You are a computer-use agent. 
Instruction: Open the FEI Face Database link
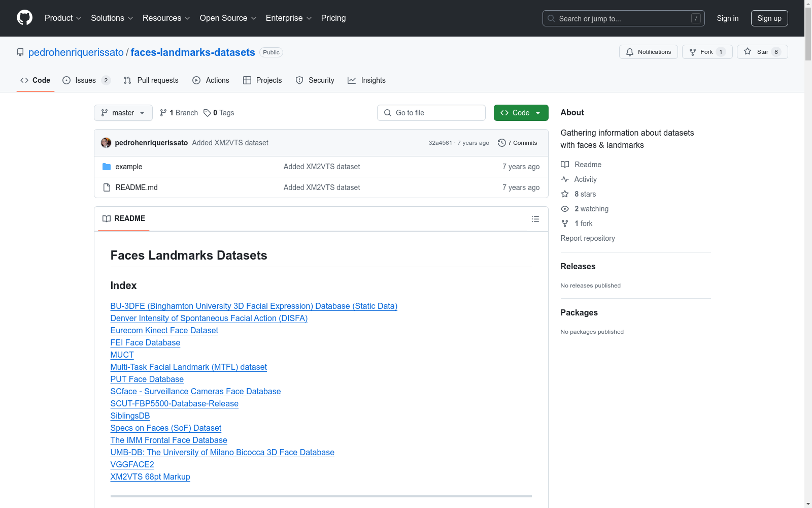[145, 342]
